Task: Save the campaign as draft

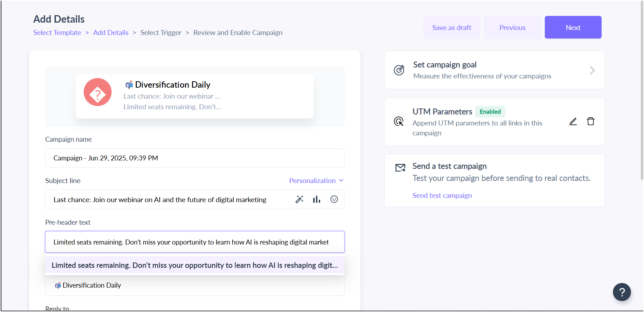Action: coord(452,27)
